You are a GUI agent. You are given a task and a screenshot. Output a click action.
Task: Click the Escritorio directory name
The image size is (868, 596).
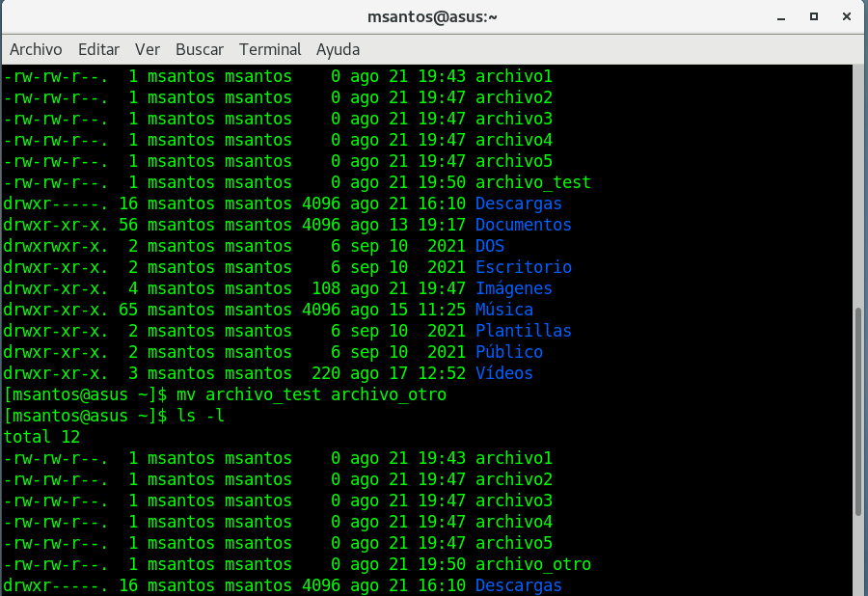pos(523,267)
